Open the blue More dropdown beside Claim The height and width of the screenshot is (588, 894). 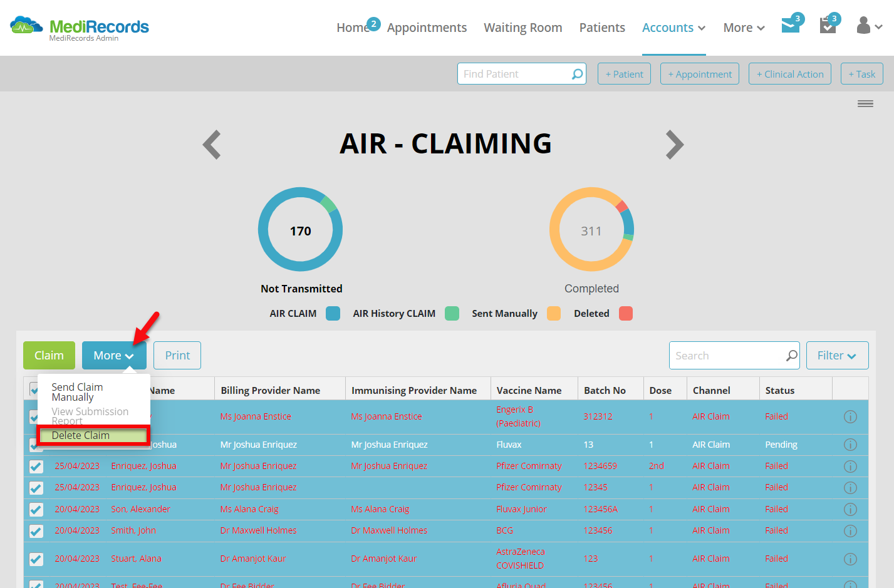click(114, 356)
